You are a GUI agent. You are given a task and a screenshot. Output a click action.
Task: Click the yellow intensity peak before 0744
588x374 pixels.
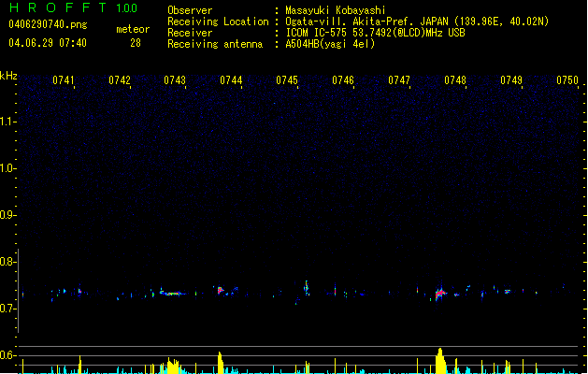click(x=221, y=363)
